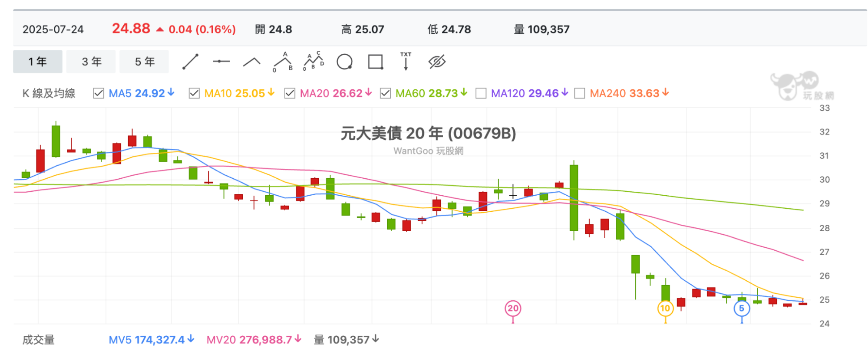
Task: Click the MA10 25.05 label
Action: [239, 93]
